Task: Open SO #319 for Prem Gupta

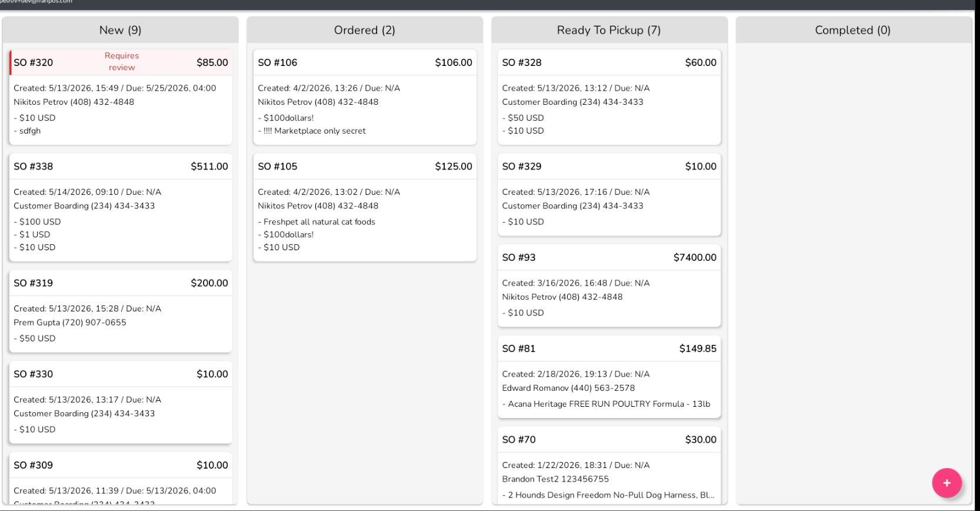Action: [121, 311]
